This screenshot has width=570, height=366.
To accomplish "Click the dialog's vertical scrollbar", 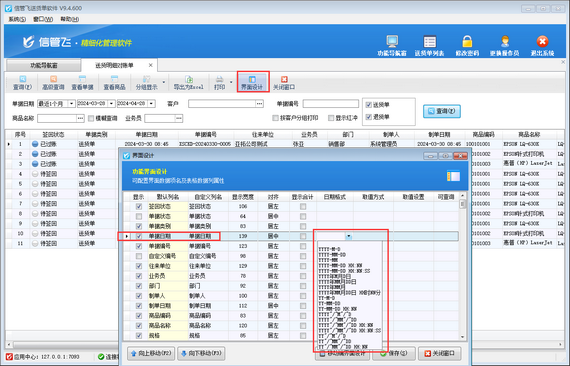I will pos(463,266).
